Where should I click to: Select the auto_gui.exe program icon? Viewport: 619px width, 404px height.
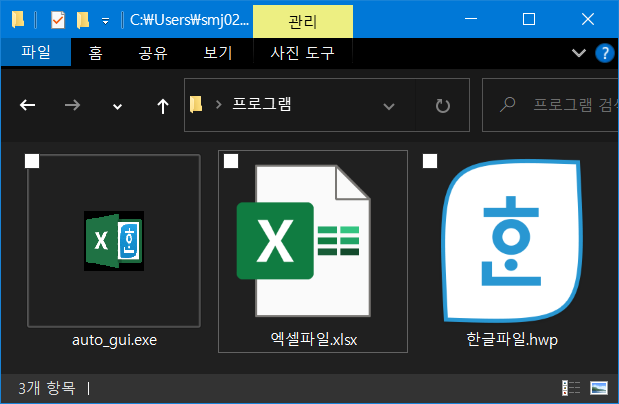(114, 241)
